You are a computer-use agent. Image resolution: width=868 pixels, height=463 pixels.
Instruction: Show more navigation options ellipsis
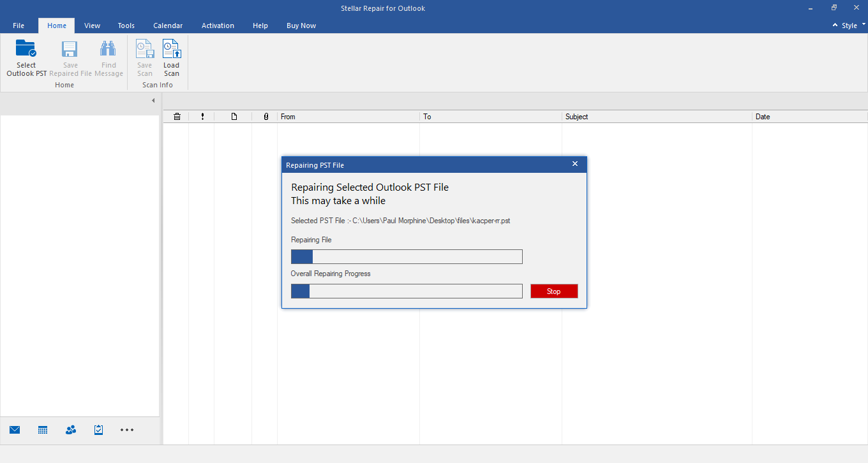click(x=127, y=430)
